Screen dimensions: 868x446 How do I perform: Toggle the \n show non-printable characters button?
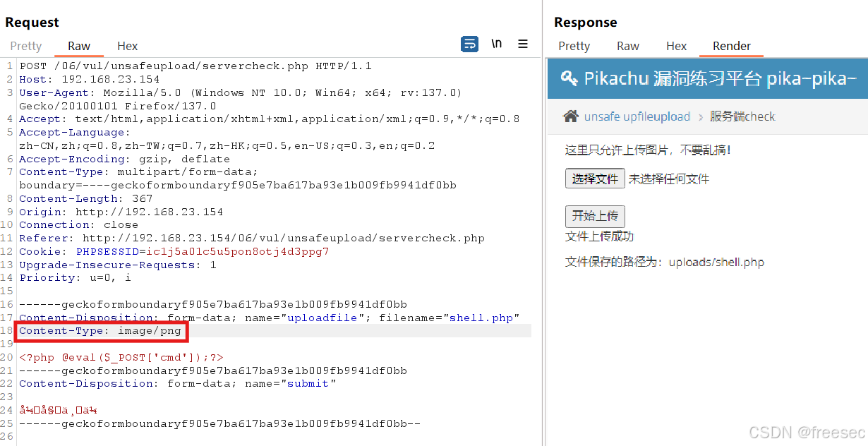[x=497, y=44]
